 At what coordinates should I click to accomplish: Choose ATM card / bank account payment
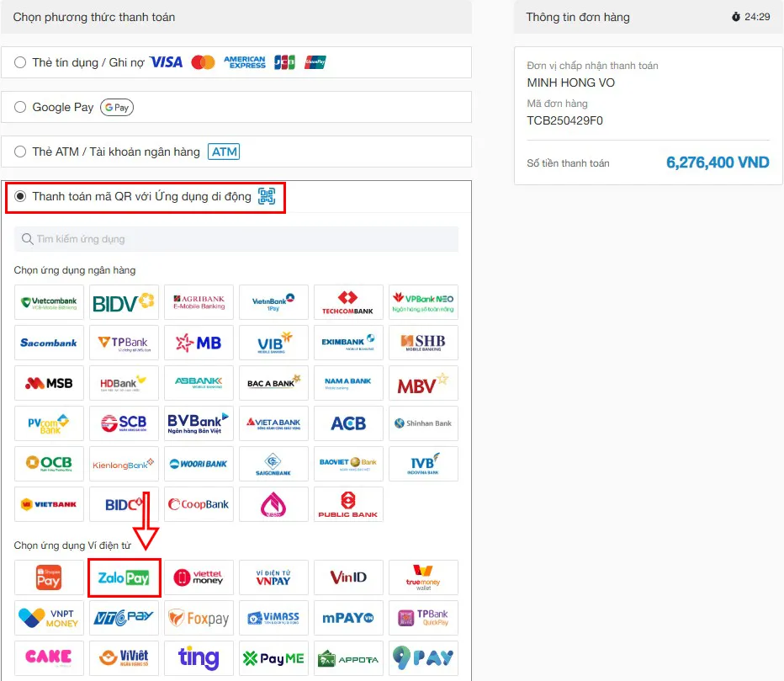coord(20,152)
